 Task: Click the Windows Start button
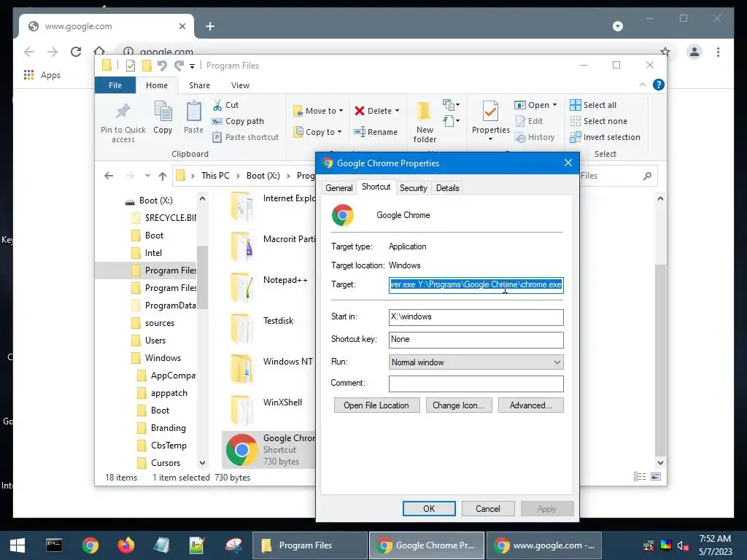pos(18,545)
